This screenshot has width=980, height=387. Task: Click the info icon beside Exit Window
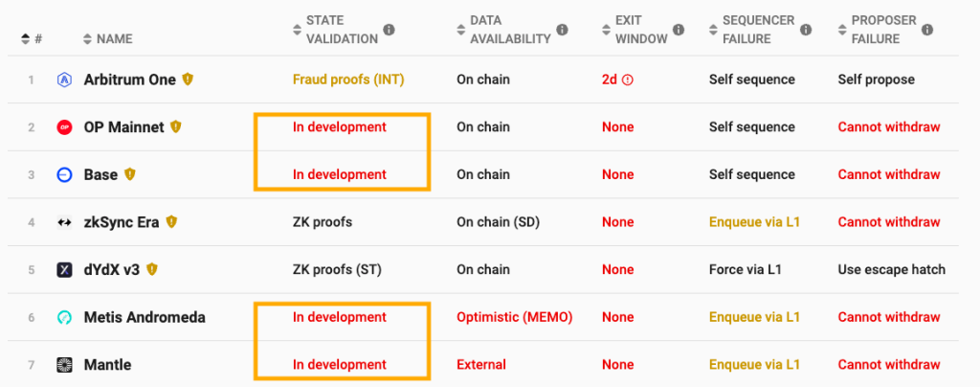coord(678,30)
